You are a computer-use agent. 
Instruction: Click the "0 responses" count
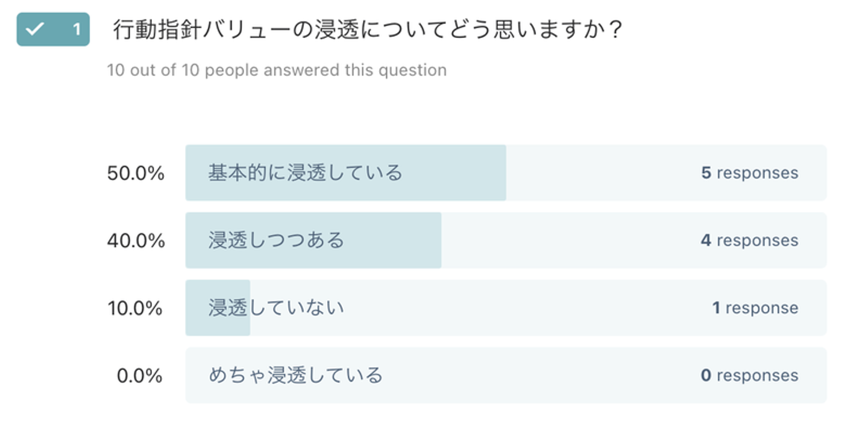pyautogui.click(x=749, y=376)
